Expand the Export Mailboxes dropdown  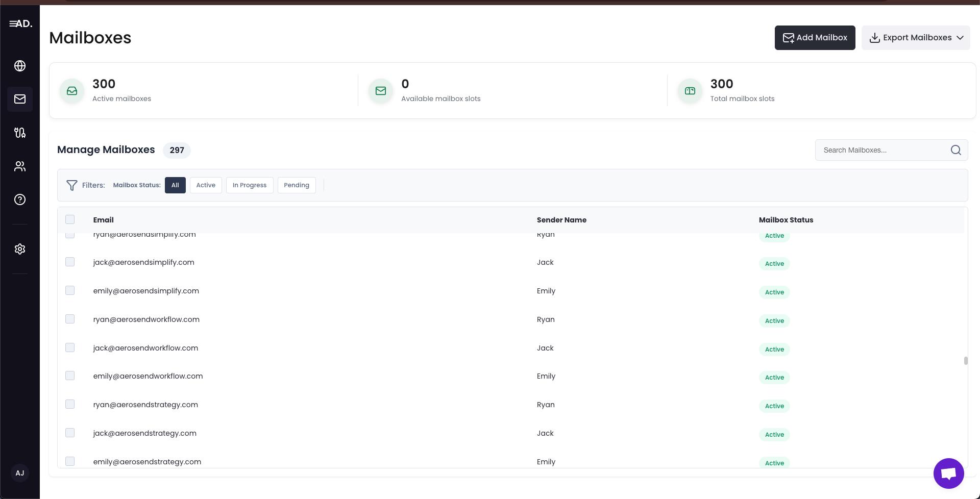[x=915, y=38]
